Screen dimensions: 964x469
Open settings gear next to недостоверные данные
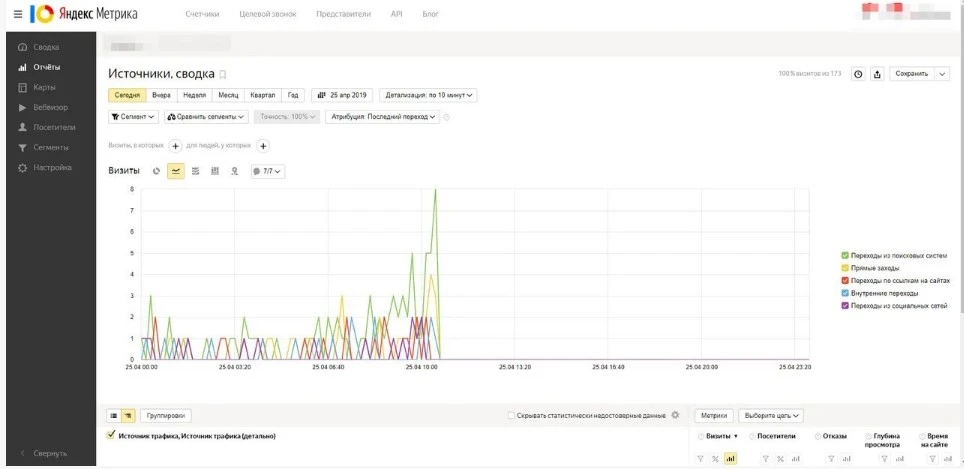click(x=675, y=416)
